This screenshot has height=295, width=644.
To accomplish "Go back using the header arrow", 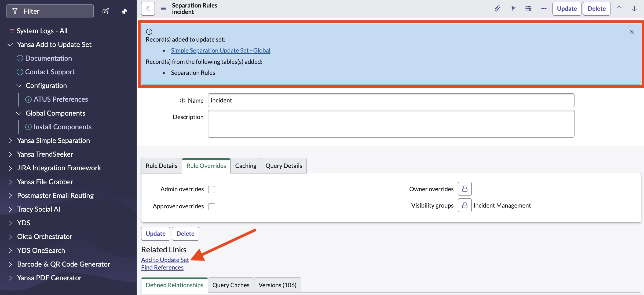I will [x=148, y=9].
